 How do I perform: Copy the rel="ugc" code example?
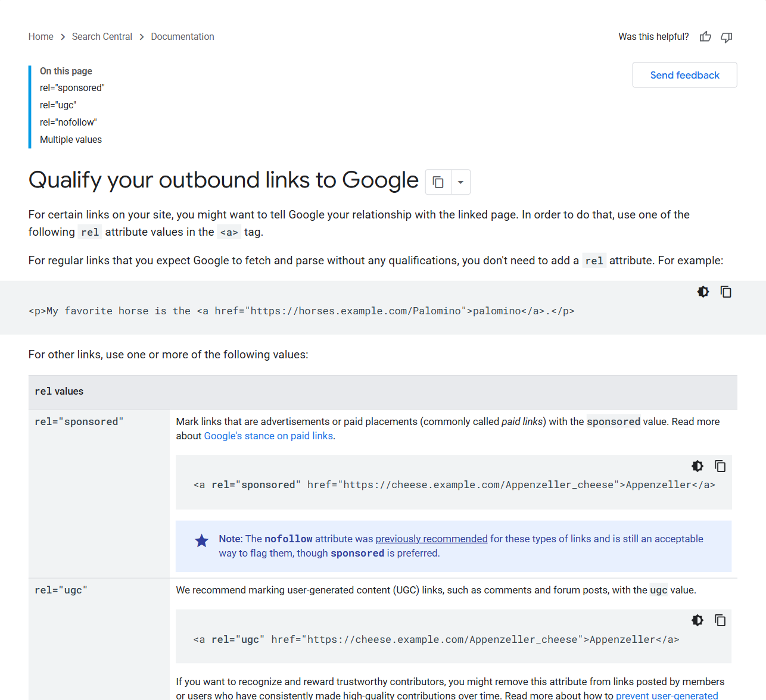(720, 620)
